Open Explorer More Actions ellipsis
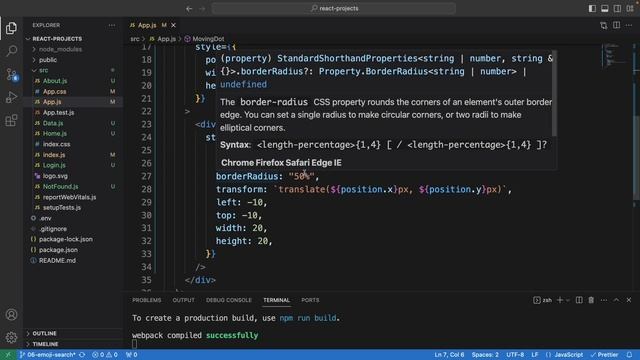 112,25
